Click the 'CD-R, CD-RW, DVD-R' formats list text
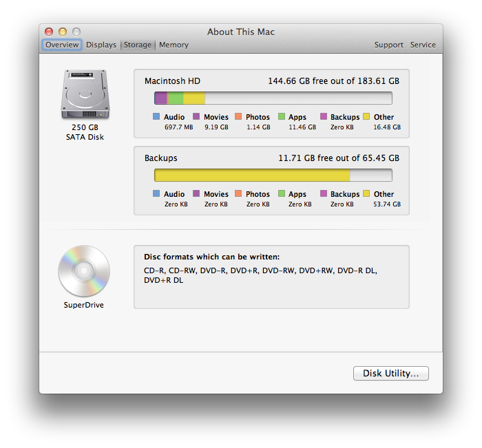The width and height of the screenshot is (482, 448). pos(260,275)
